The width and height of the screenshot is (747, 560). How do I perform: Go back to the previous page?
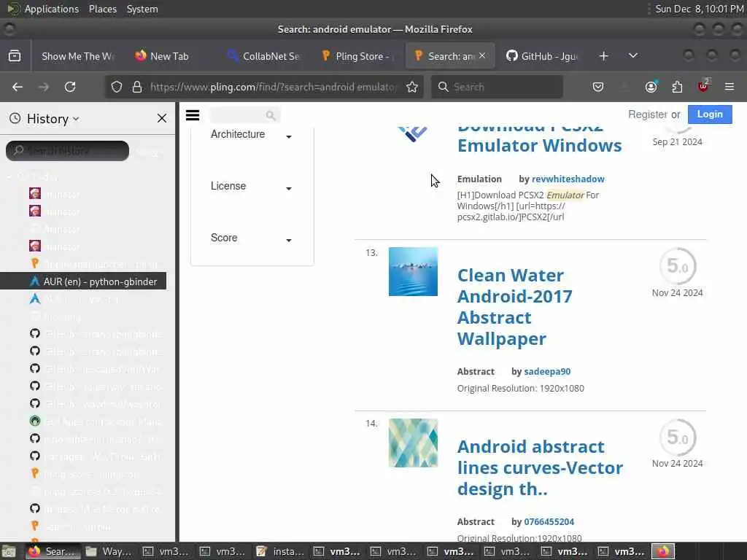(x=18, y=87)
